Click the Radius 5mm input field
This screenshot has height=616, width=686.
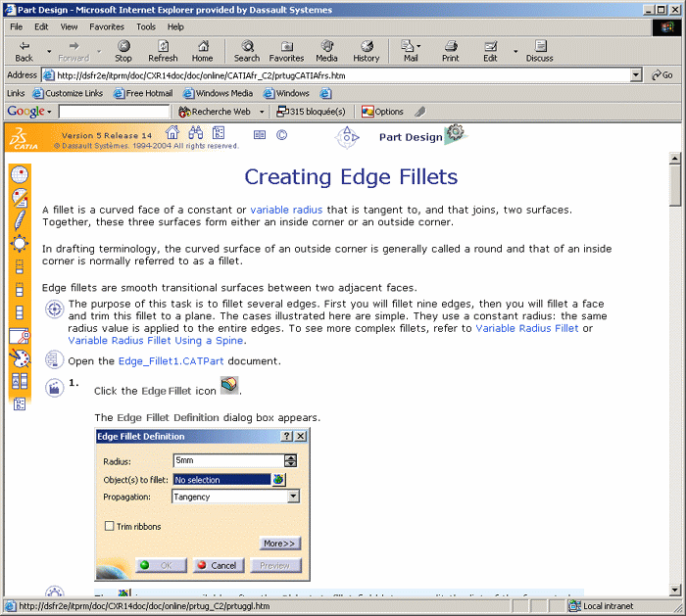click(x=228, y=460)
